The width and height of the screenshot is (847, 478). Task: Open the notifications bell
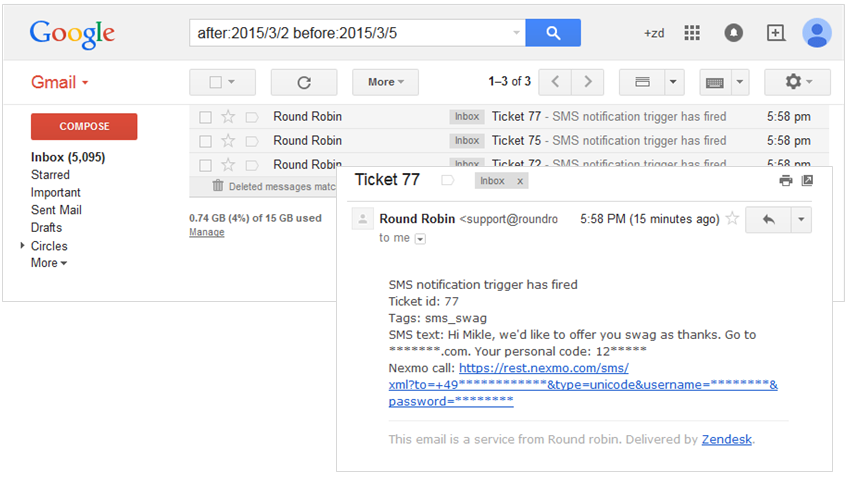coord(734,33)
